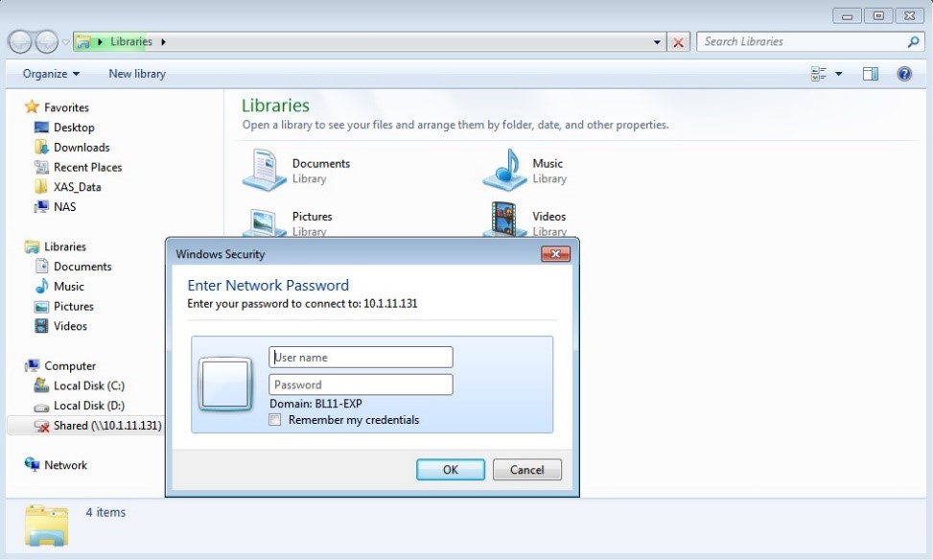Select Desktop under Favorites
Screen dimensions: 933x560
74,128
